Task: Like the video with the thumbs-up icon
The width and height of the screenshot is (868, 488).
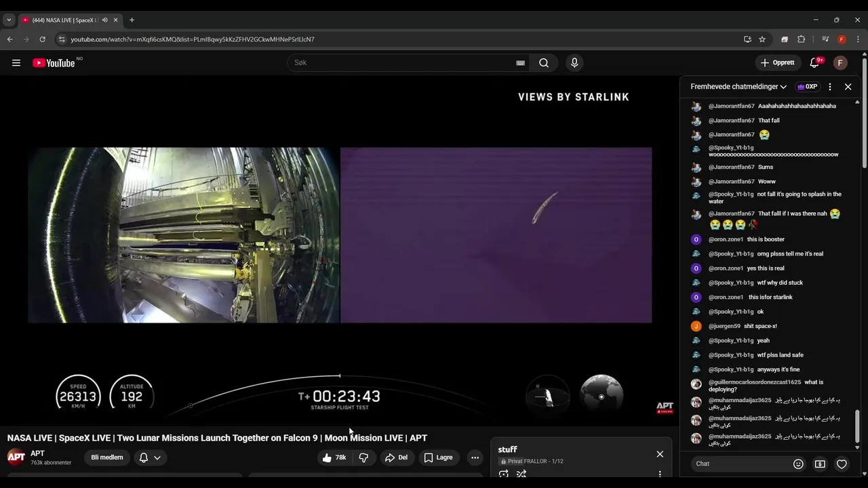Action: [334, 457]
